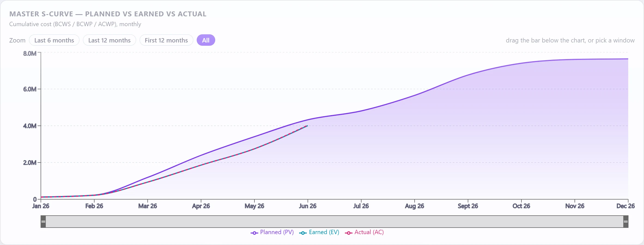The height and width of the screenshot is (245, 644).
Task: Click the 2.0M y-axis label
Action: click(30, 163)
